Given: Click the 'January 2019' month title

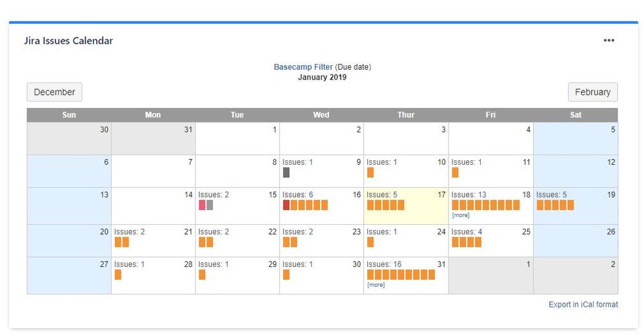Looking at the screenshot, I should click(322, 77).
